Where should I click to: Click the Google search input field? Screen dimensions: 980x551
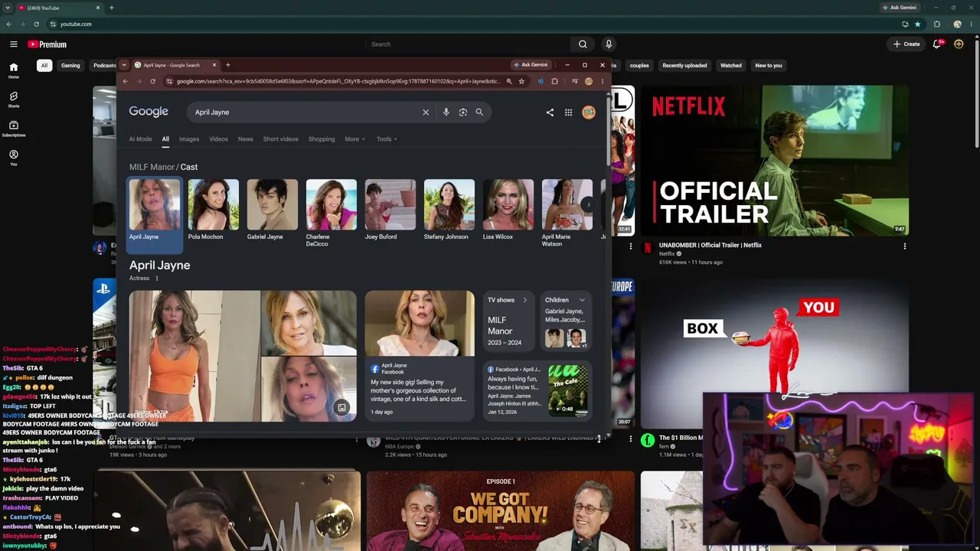point(305,112)
